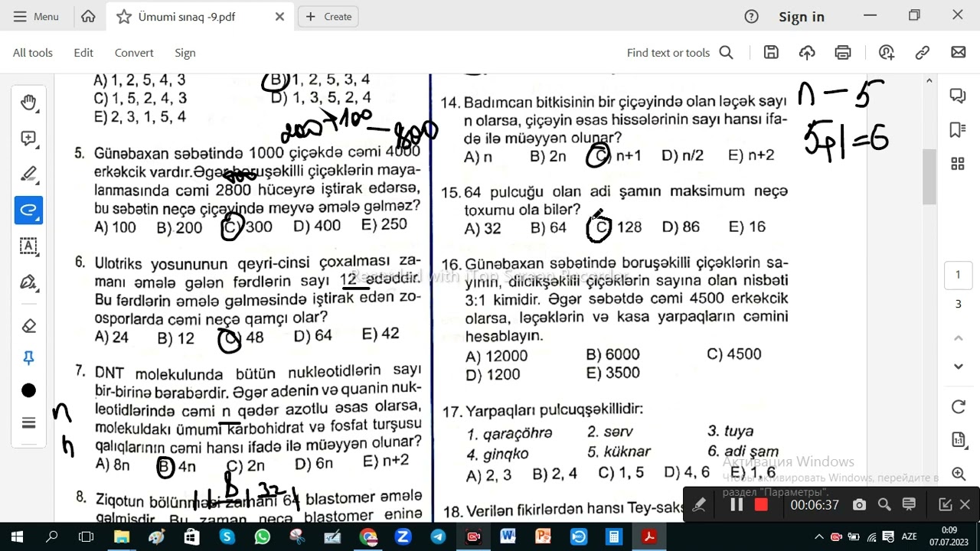Rotate the page view icon
This screenshot has height=551, width=980.
(x=958, y=406)
